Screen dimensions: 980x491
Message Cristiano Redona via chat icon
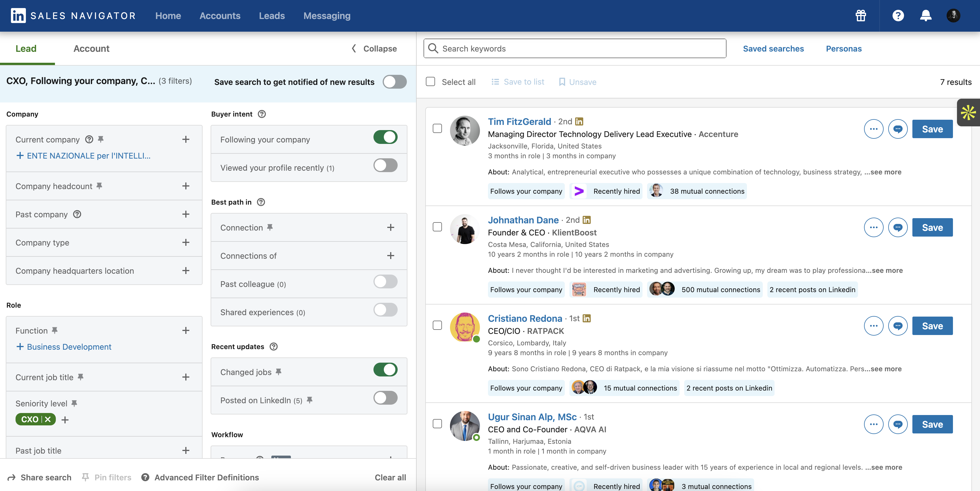(898, 326)
